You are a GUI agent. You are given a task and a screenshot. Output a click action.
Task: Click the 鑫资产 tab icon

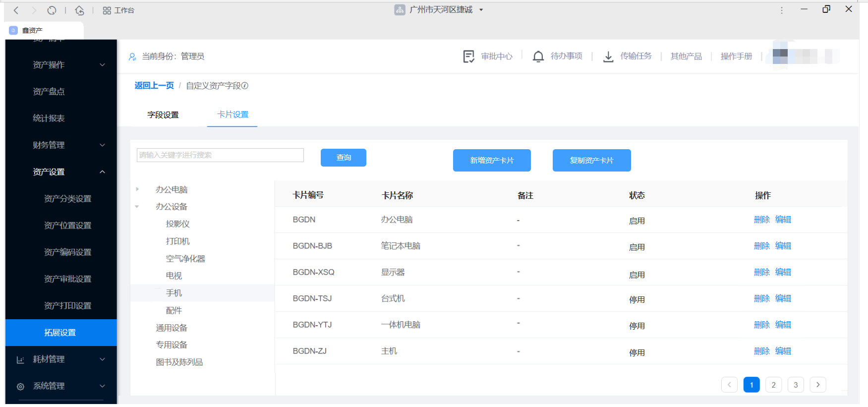coord(13,30)
